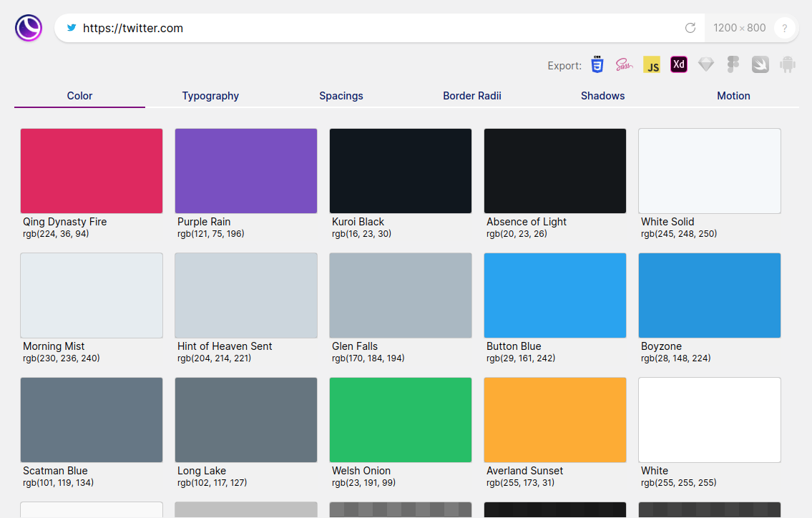Select the Scatman Blue swatch
The height and width of the screenshot is (518, 812).
coord(92,419)
